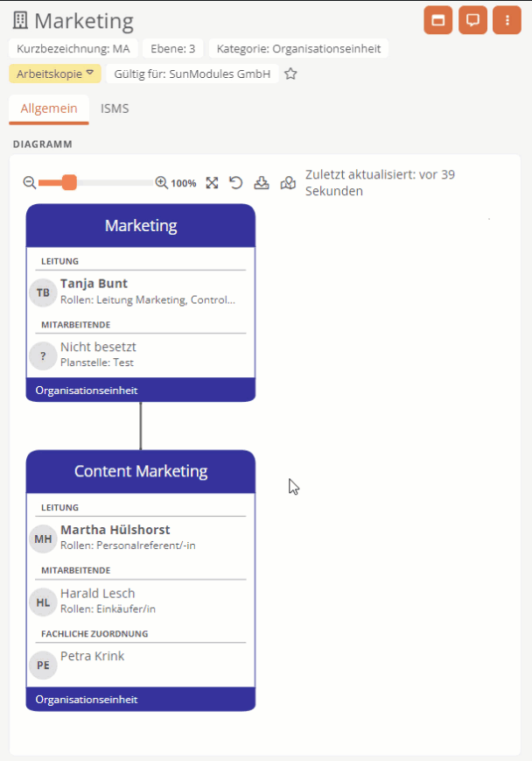This screenshot has width=532, height=761.
Task: Select the Content Marketing node header
Action: pos(141,471)
